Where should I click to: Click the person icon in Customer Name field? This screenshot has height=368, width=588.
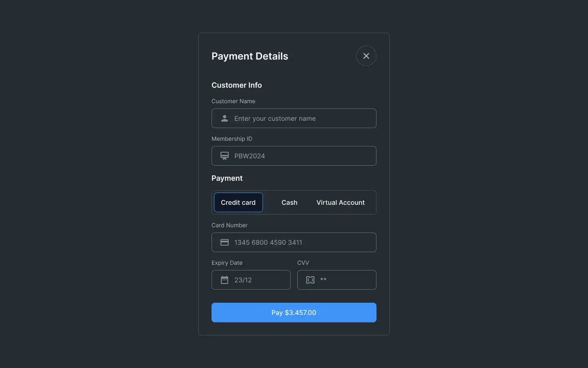coord(225,118)
